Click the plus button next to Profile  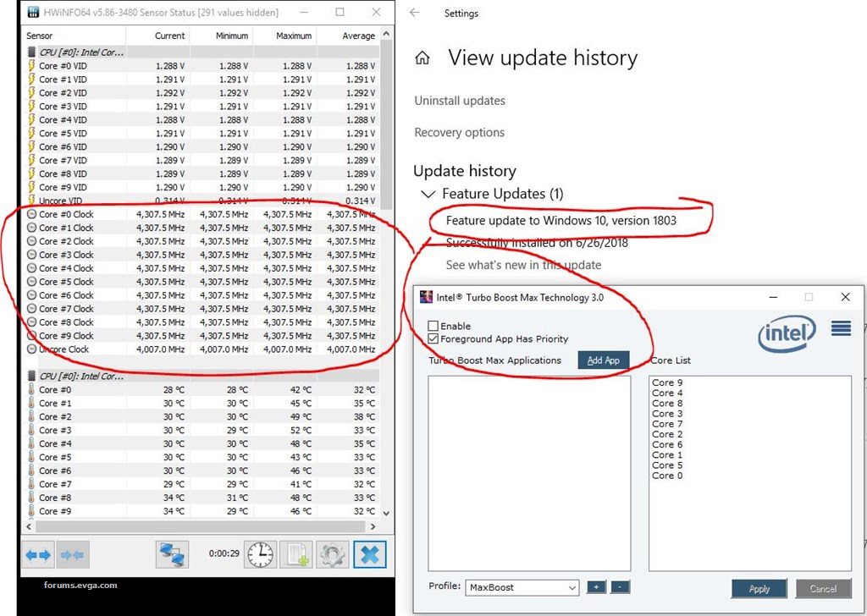pyautogui.click(x=596, y=586)
